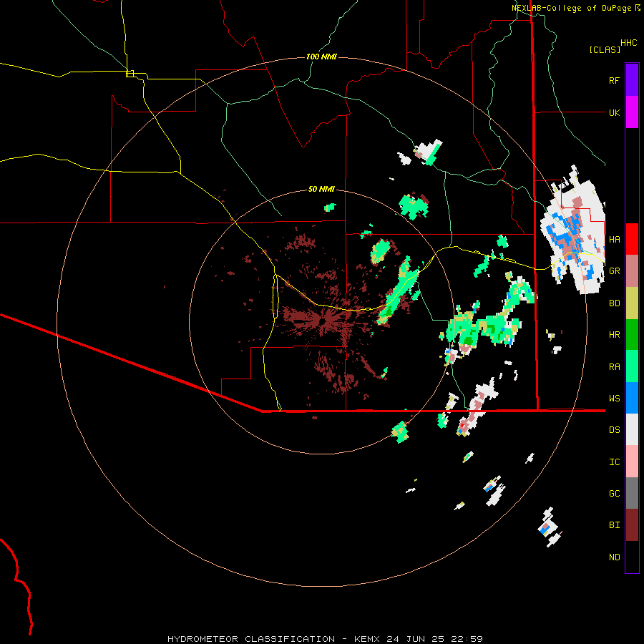
Task: Click the 50 NMI range ring label
Action: click(x=321, y=190)
